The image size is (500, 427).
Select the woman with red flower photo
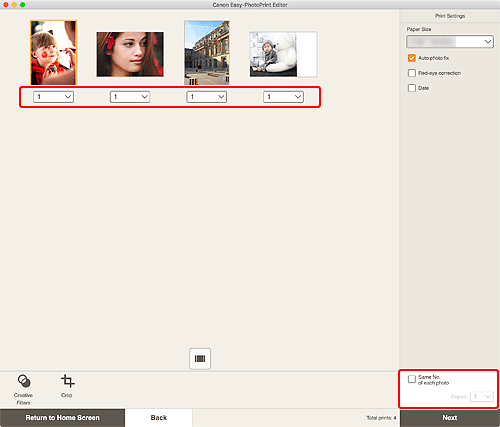(x=130, y=54)
